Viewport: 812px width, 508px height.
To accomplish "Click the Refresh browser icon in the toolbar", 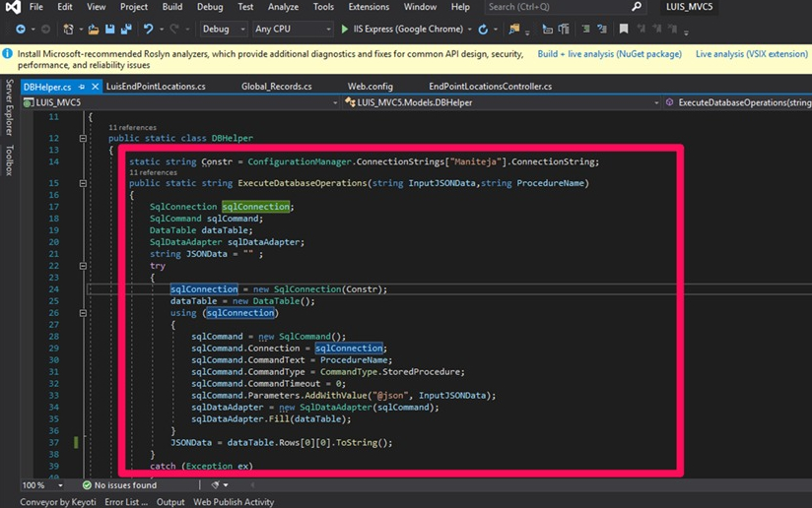I will click(483, 29).
